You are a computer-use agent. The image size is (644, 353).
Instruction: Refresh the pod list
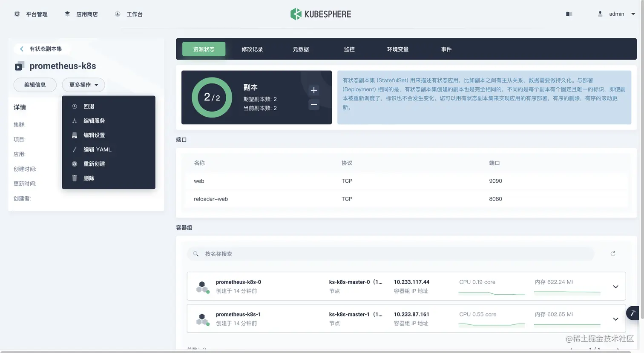coord(613,254)
